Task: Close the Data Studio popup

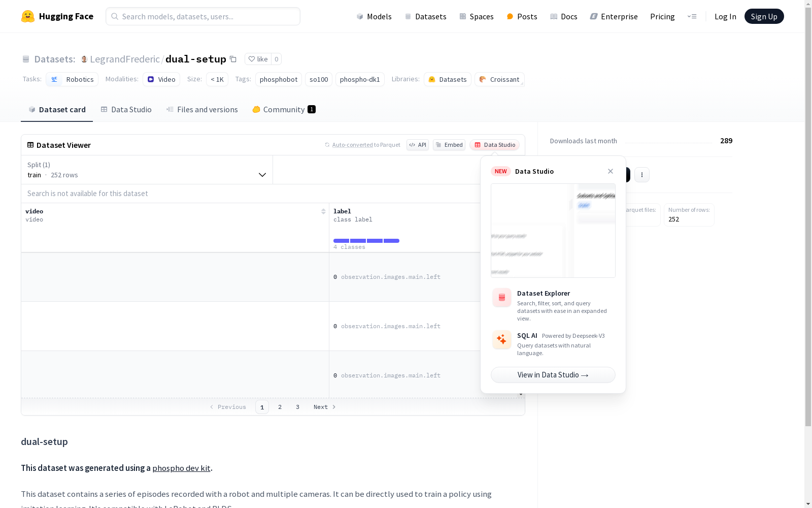Action: [x=611, y=171]
